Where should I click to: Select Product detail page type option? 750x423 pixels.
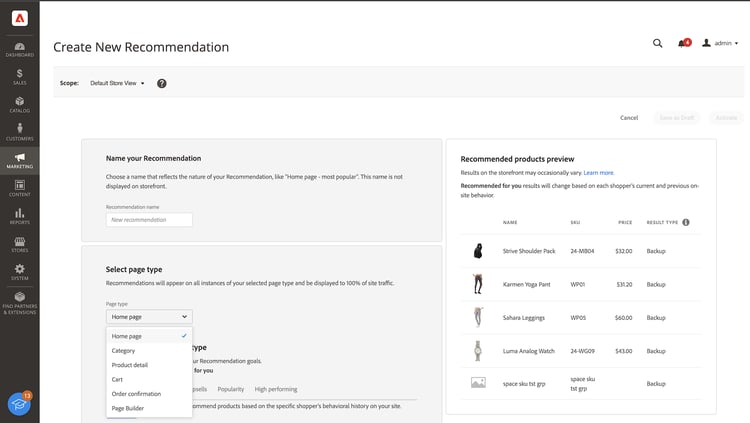pyautogui.click(x=132, y=365)
